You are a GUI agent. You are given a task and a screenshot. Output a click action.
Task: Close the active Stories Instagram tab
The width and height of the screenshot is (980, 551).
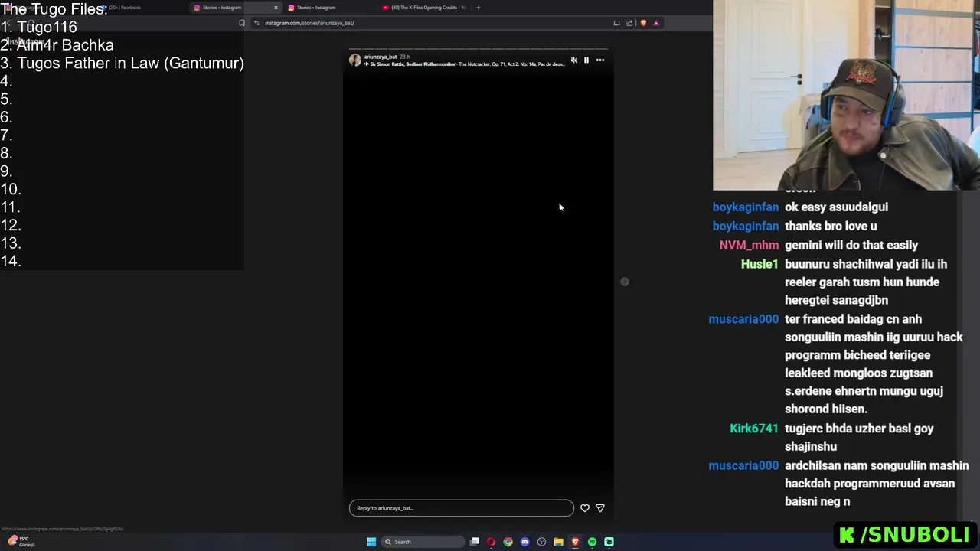(x=276, y=8)
